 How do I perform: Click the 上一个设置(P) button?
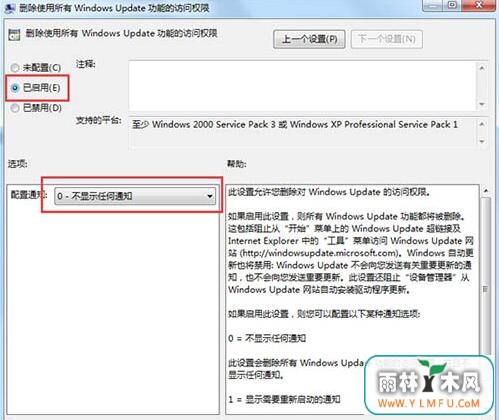(309, 39)
